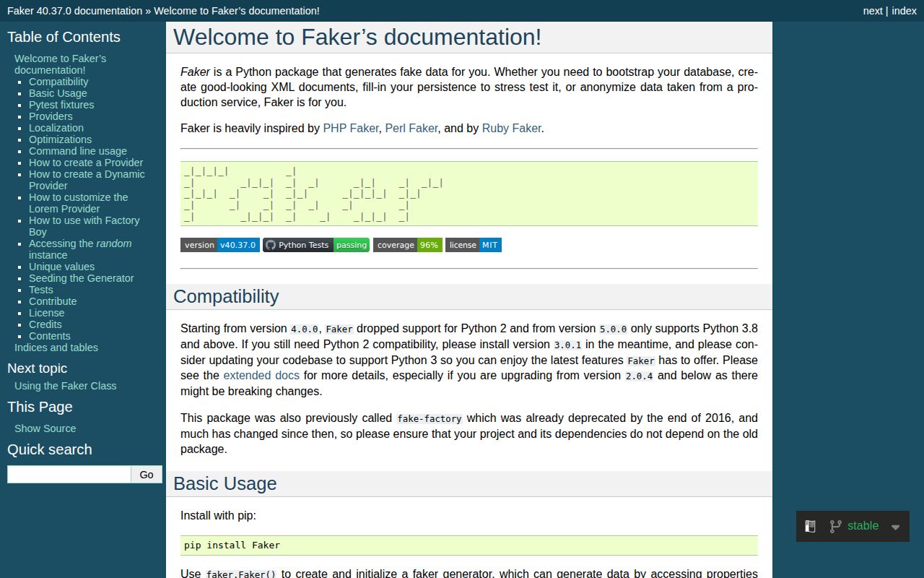924x578 pixels.
Task: Click Show Source link
Action: (45, 428)
